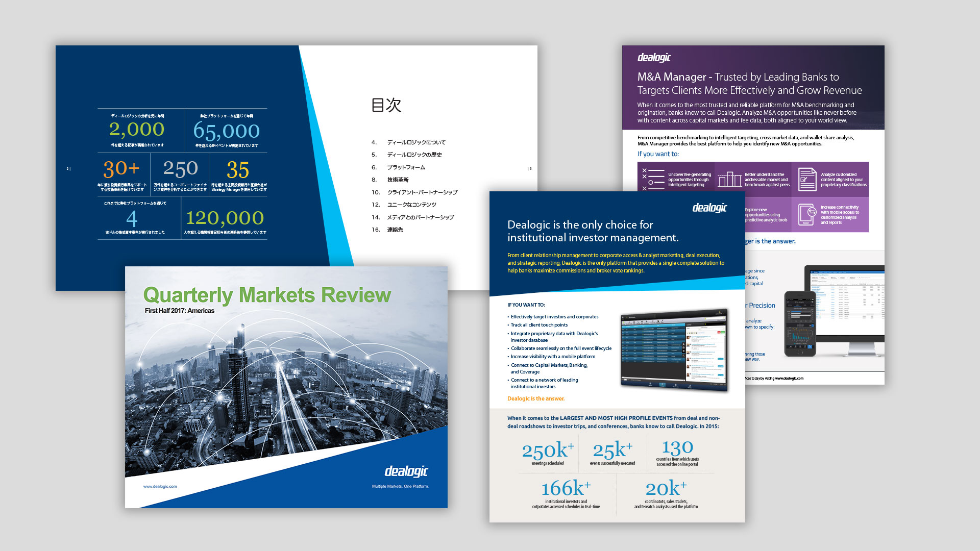This screenshot has width=980, height=551.
Task: Click 'Uncover fee-generating opportunities' tile text
Action: [690, 180]
